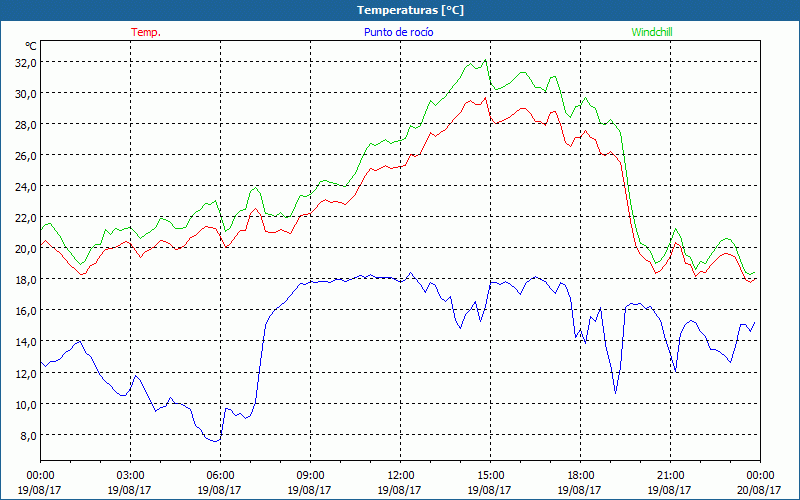
Task: Click the 20,0 y-axis value
Action: coord(26,249)
